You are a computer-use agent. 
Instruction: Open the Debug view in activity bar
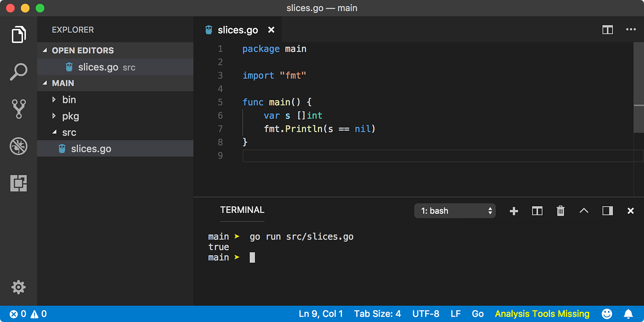[18, 146]
